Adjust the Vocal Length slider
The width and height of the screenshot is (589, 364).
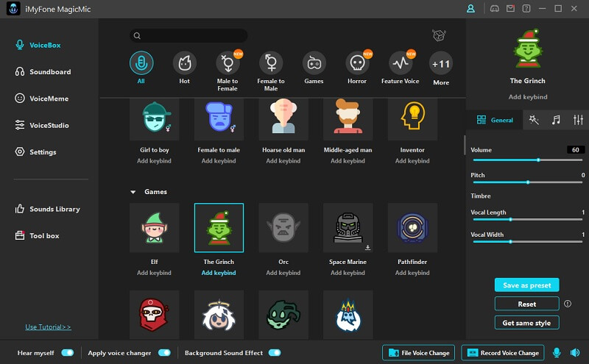click(527, 220)
